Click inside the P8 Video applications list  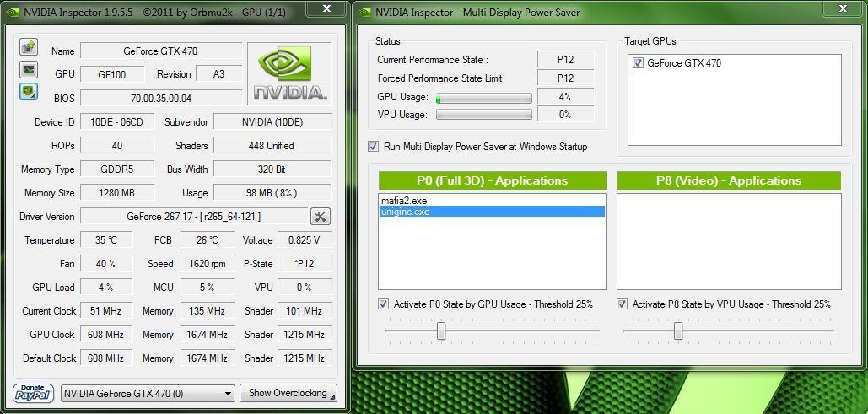pos(729,241)
